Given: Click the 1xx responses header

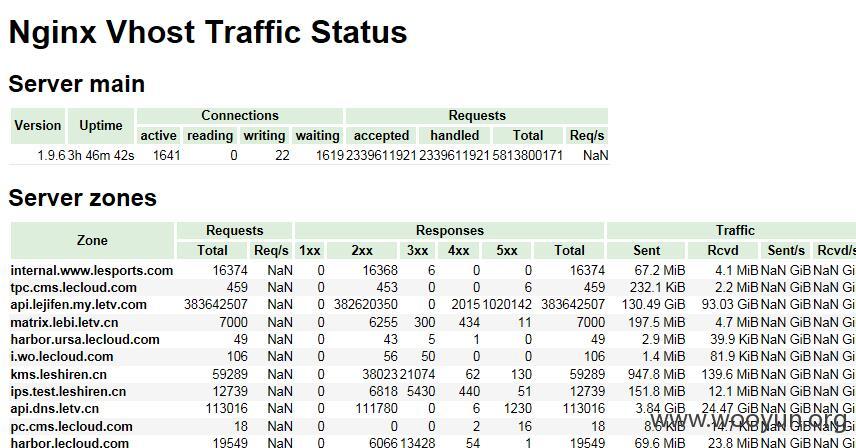Looking at the screenshot, I should [310, 250].
